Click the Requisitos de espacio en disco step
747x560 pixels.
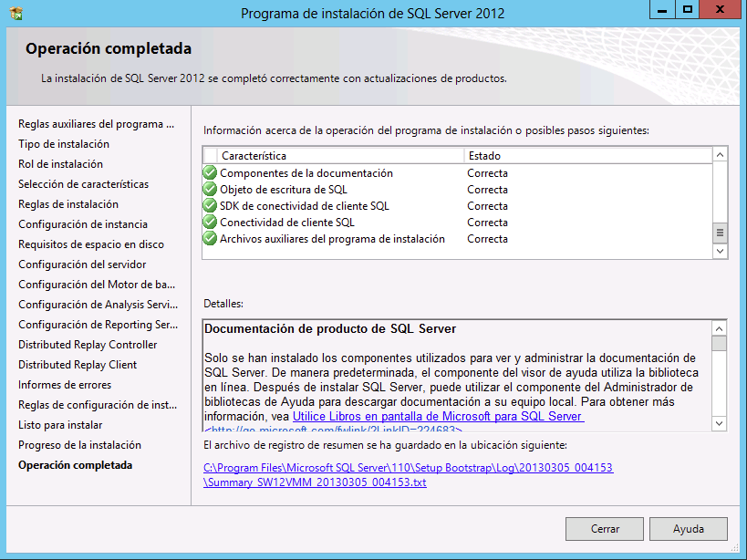coord(91,244)
